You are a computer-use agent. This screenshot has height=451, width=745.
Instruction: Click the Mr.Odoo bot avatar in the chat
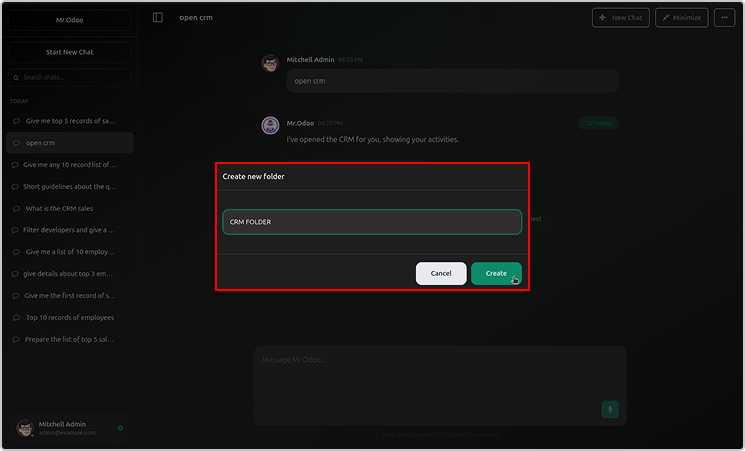(x=270, y=125)
